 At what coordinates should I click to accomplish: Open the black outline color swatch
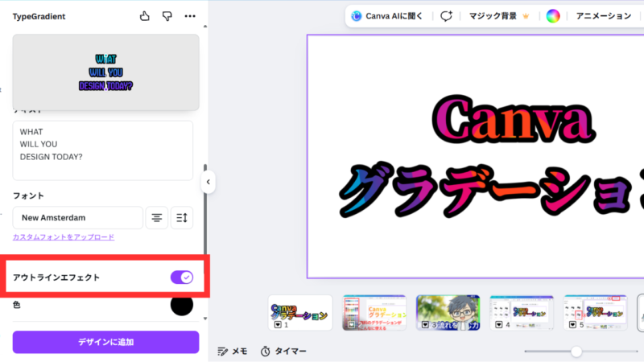(182, 305)
